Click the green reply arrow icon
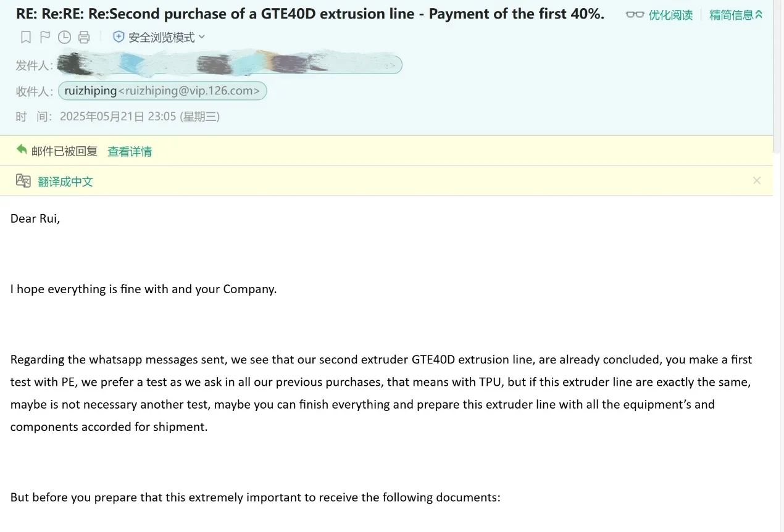 [22, 149]
